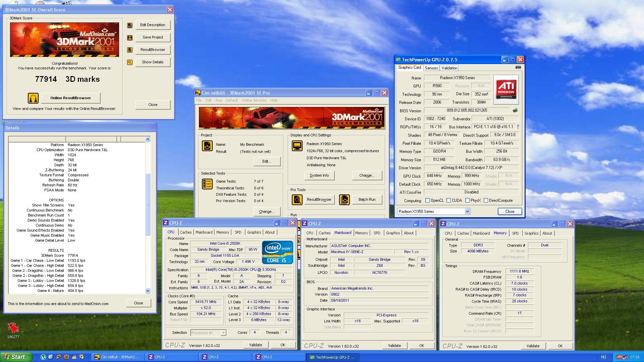Click the Project icon in 3DMark2001 Pro

[x=207, y=146]
